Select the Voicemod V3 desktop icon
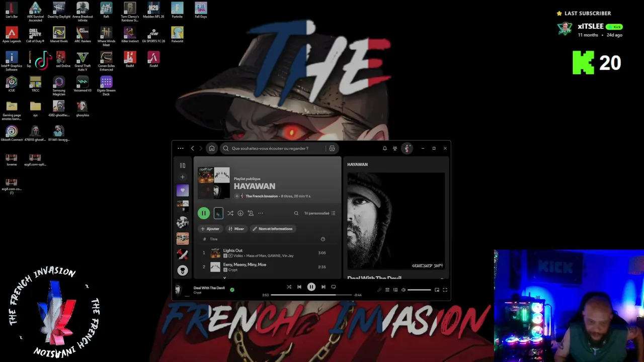Screen dimensions: 644x362 83,84
